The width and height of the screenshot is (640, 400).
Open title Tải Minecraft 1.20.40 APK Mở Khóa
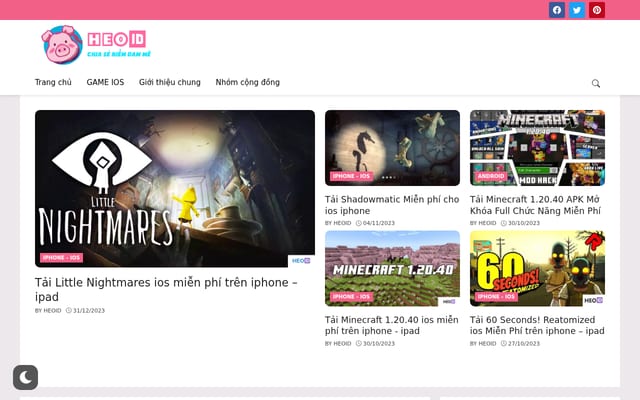point(535,205)
